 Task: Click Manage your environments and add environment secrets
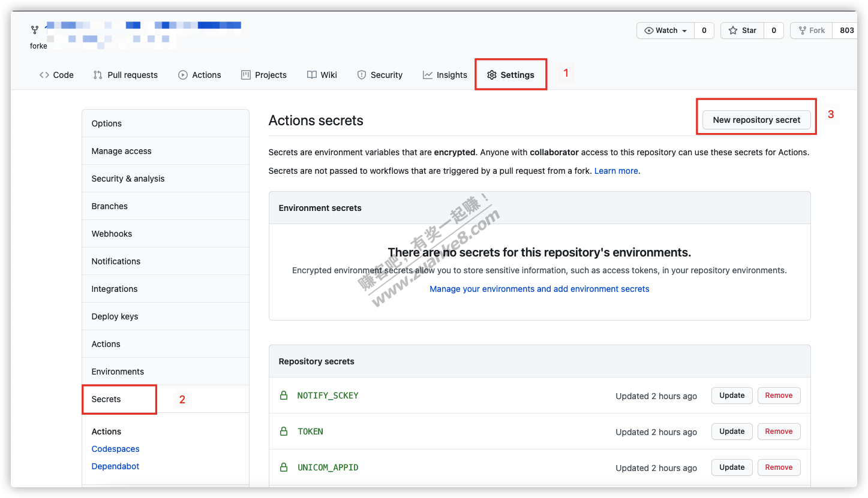coord(539,288)
